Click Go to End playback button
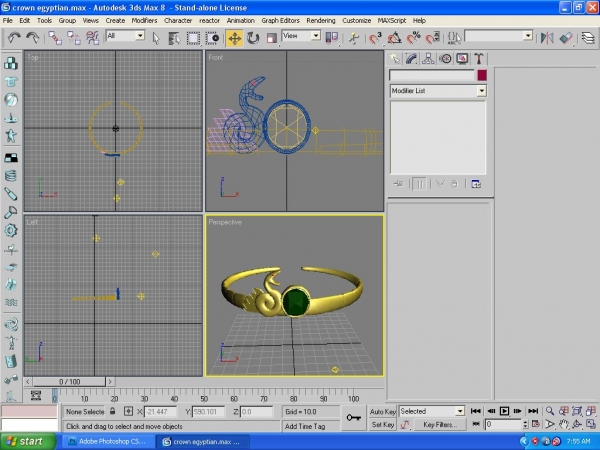 (x=533, y=411)
